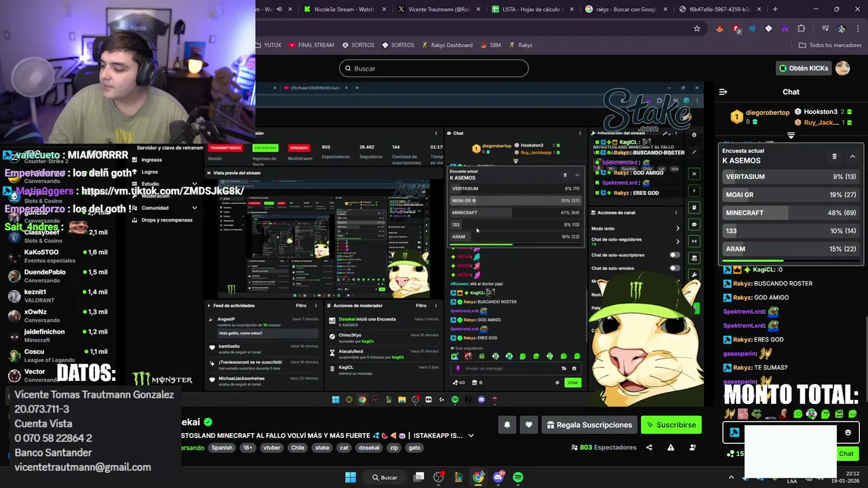Viewport: 868px width, 488px height.
Task: Open Rakyz Dashboard bookmark
Action: (447, 45)
